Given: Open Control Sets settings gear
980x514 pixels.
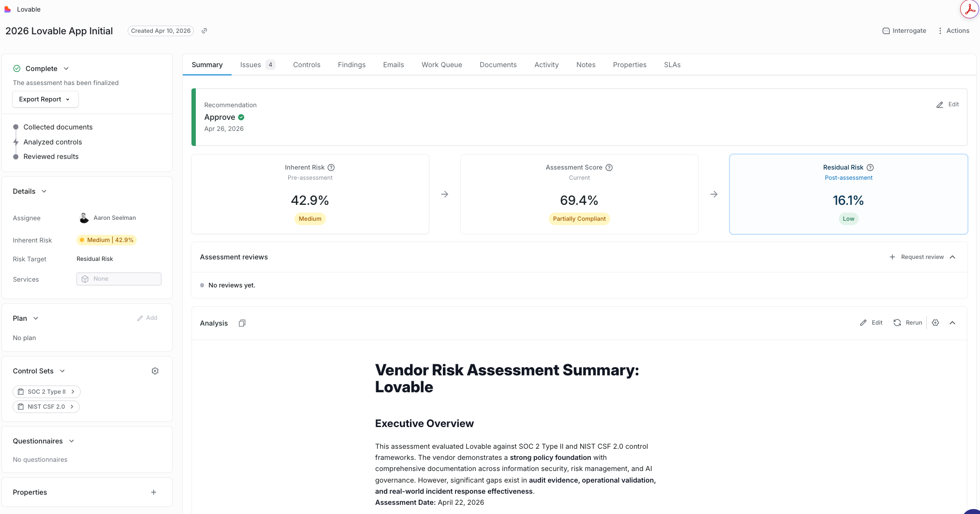Looking at the screenshot, I should click(x=155, y=371).
